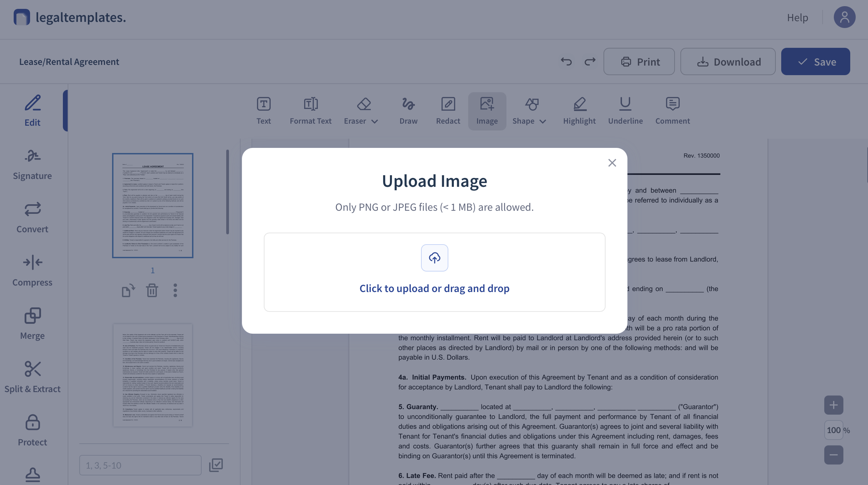Switch to the Compress sidebar tab

(x=32, y=271)
